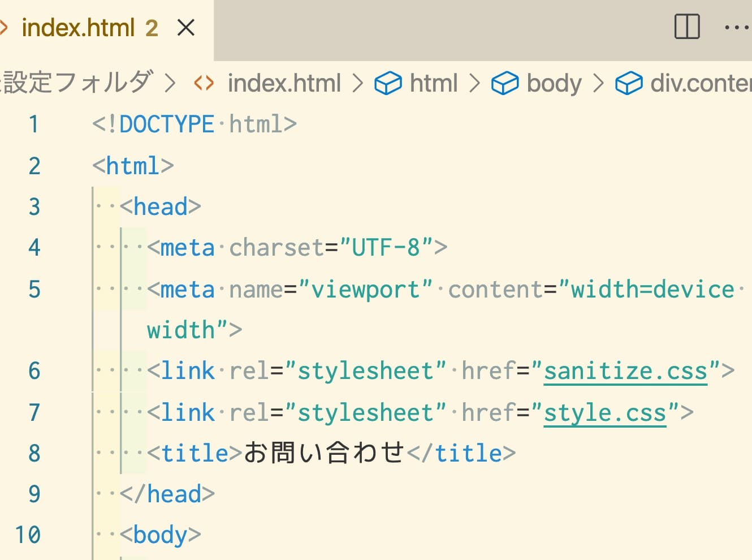The width and height of the screenshot is (752, 560).
Task: Click the body cube icon in breadcrumbs
Action: (504, 83)
